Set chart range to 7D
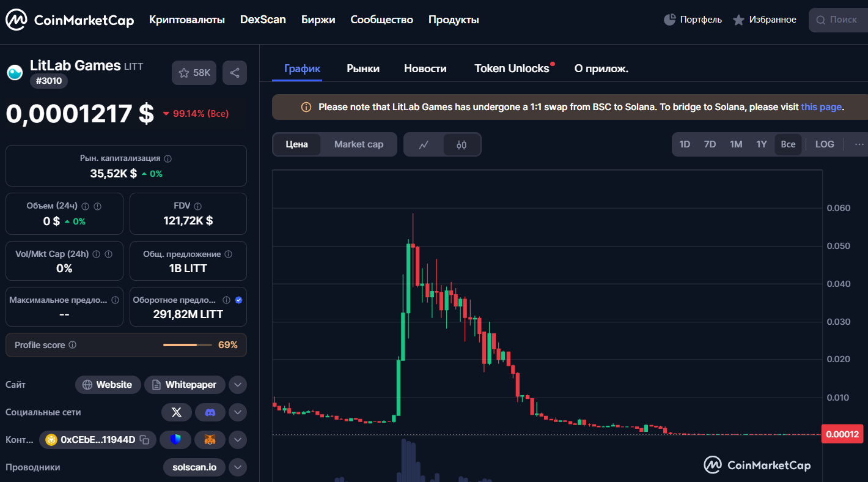Viewport: 868px width, 482px height. [x=710, y=144]
